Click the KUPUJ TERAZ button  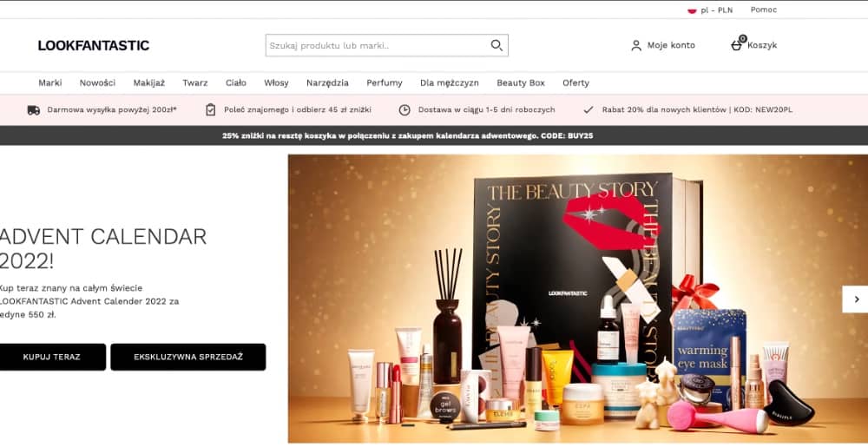52,357
